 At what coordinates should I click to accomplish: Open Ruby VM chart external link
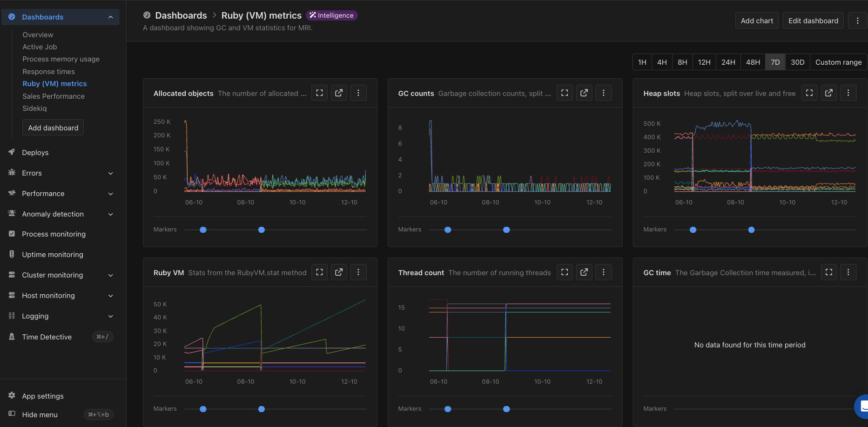pos(339,272)
